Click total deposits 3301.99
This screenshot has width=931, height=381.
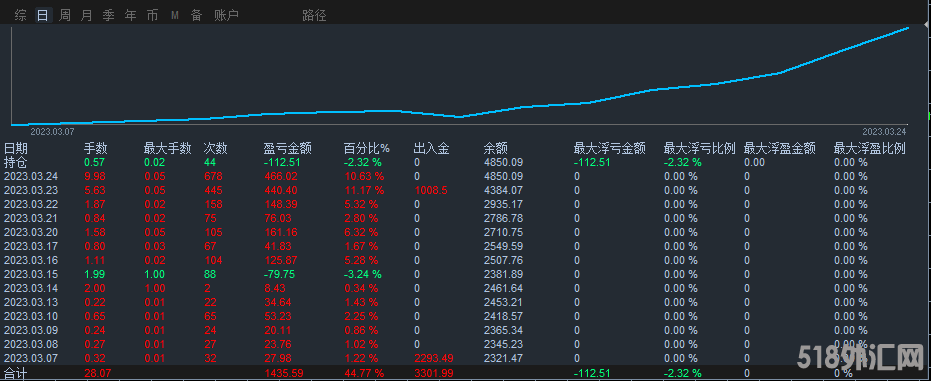point(433,373)
